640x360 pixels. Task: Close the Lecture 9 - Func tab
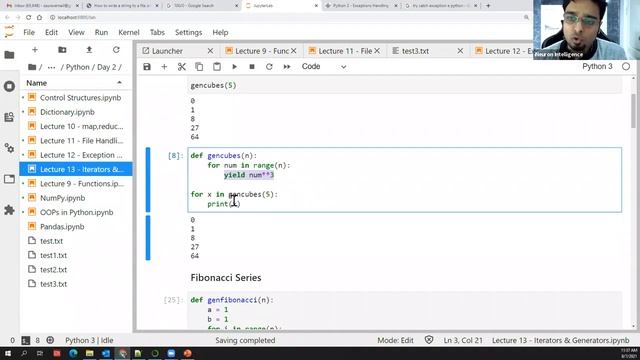click(294, 51)
